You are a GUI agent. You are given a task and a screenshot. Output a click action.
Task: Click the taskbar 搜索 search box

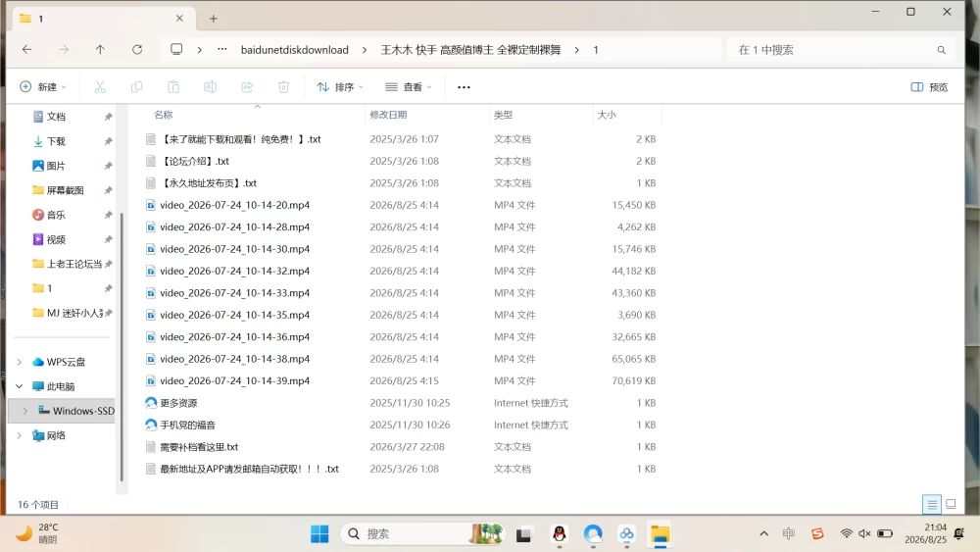tap(422, 534)
